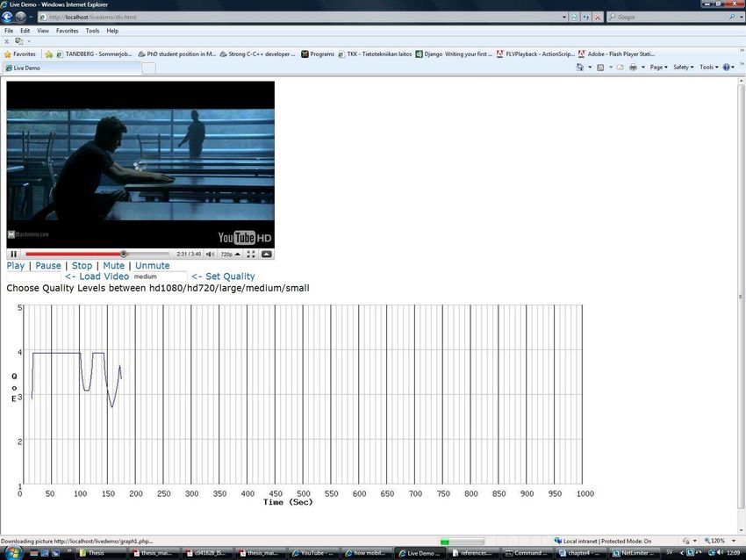Click the video ID input field
746x560 pixels.
click(33, 276)
